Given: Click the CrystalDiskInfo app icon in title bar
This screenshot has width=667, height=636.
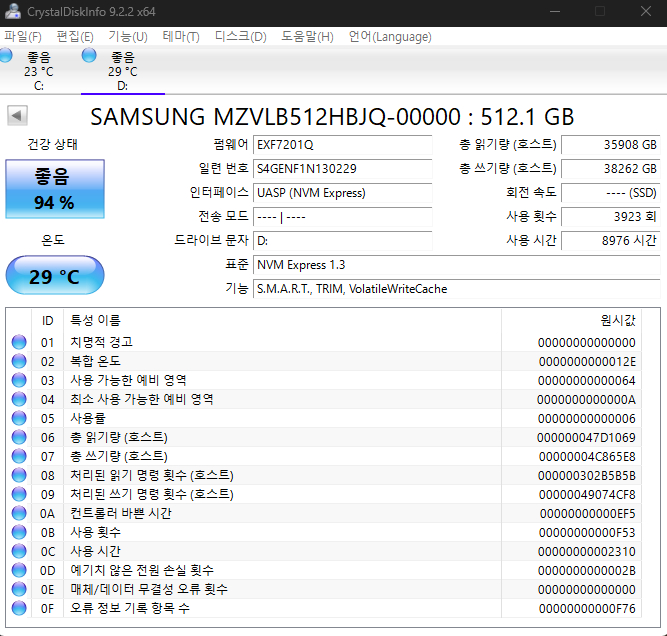Looking at the screenshot, I should point(12,11).
